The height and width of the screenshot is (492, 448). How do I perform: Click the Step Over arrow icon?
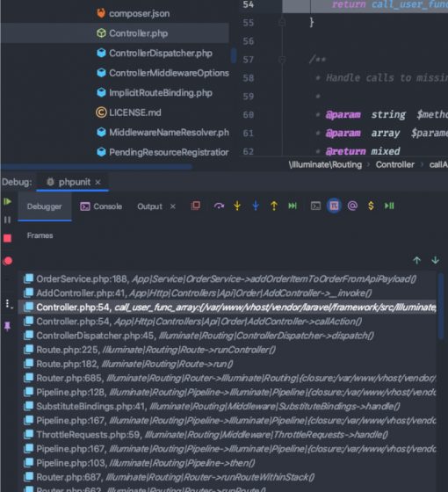pos(219,206)
